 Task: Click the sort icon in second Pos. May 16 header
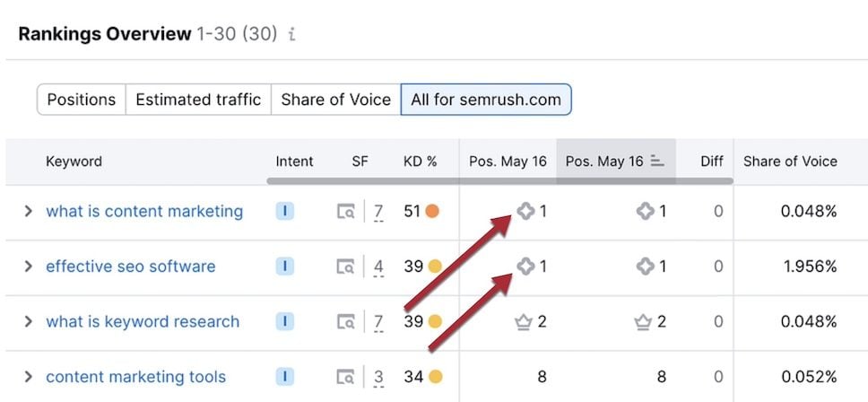pyautogui.click(x=657, y=162)
